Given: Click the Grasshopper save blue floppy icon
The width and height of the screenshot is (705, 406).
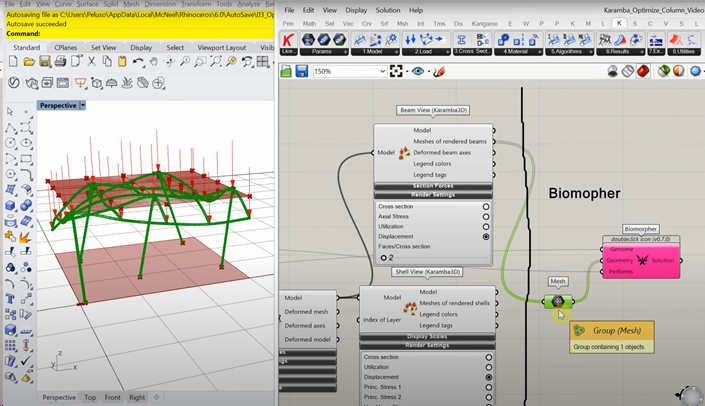Looking at the screenshot, I should coord(302,71).
